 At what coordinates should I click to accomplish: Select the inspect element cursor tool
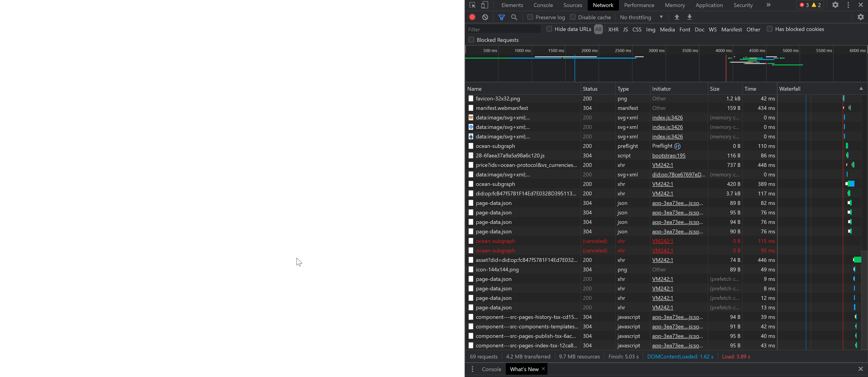tap(472, 5)
